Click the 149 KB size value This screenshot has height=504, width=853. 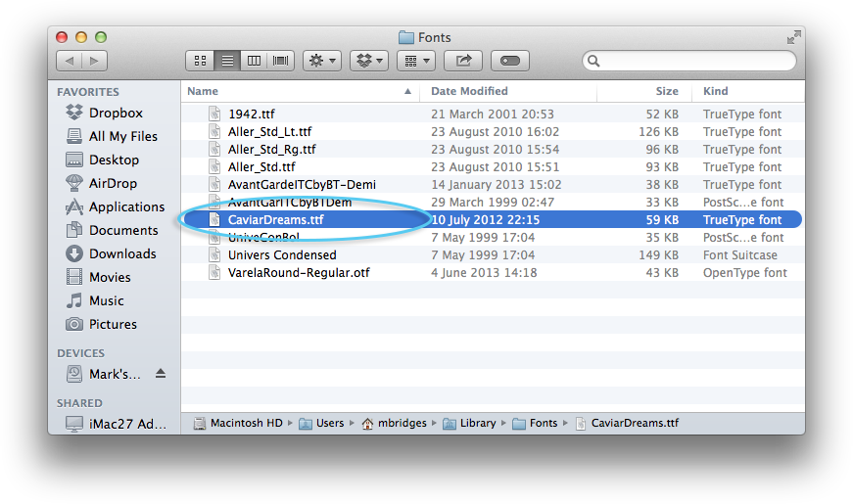[658, 255]
